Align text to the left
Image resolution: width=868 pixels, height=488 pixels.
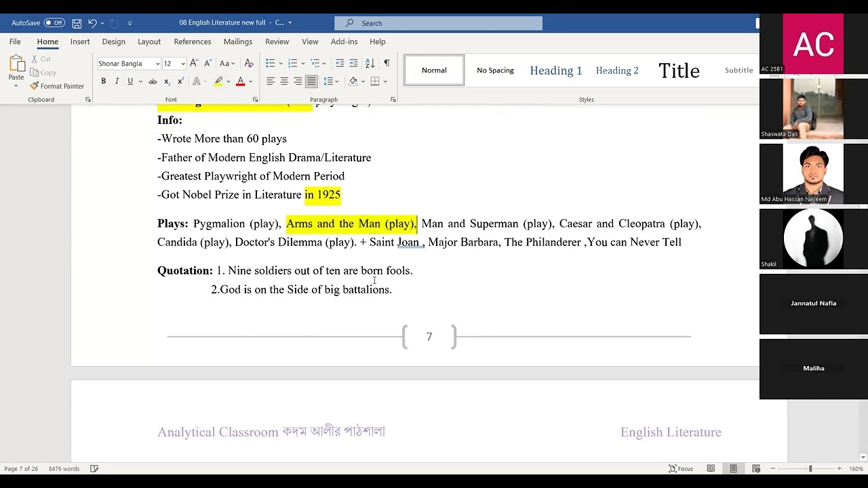pos(271,81)
